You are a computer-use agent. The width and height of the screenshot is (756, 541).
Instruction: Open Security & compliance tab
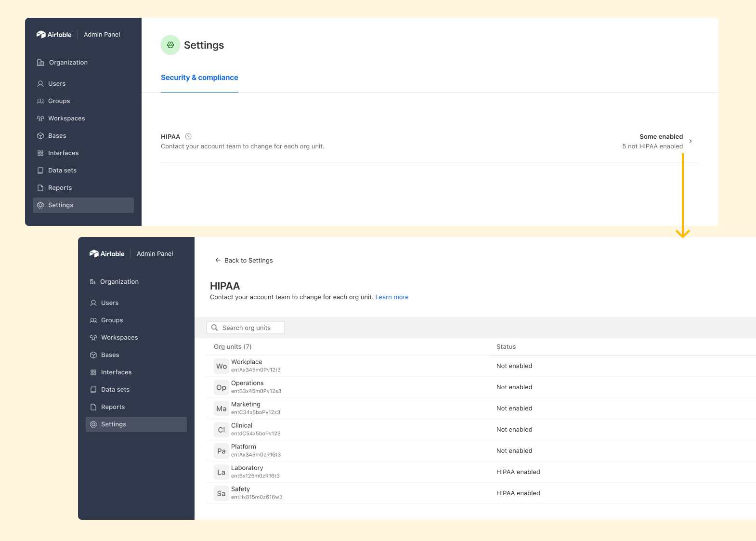(x=199, y=78)
